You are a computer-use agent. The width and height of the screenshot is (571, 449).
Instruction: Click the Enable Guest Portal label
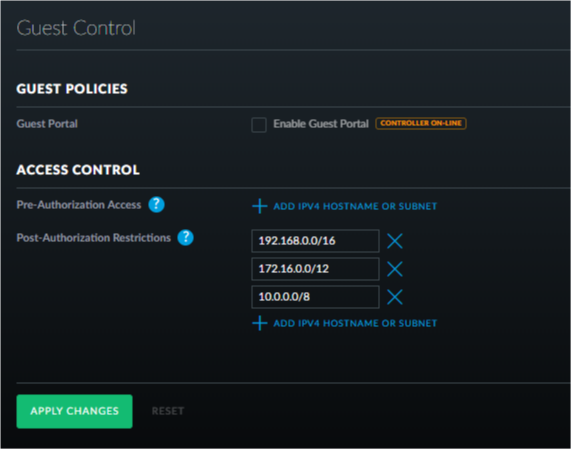(x=321, y=124)
